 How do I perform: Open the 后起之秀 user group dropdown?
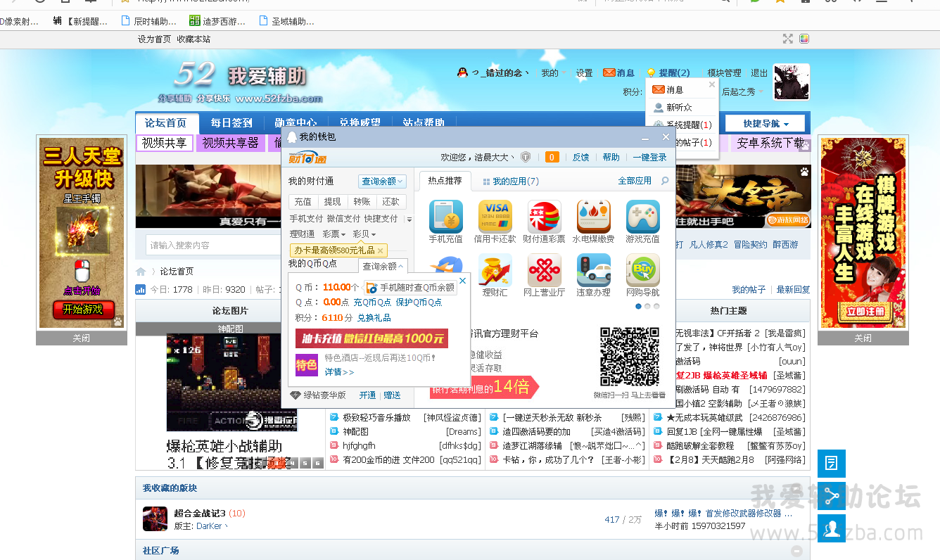742,92
